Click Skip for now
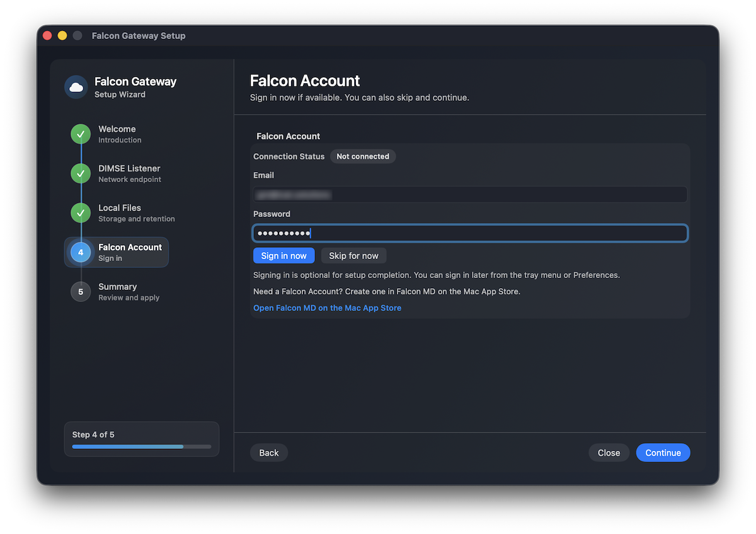This screenshot has width=756, height=534. click(x=353, y=255)
